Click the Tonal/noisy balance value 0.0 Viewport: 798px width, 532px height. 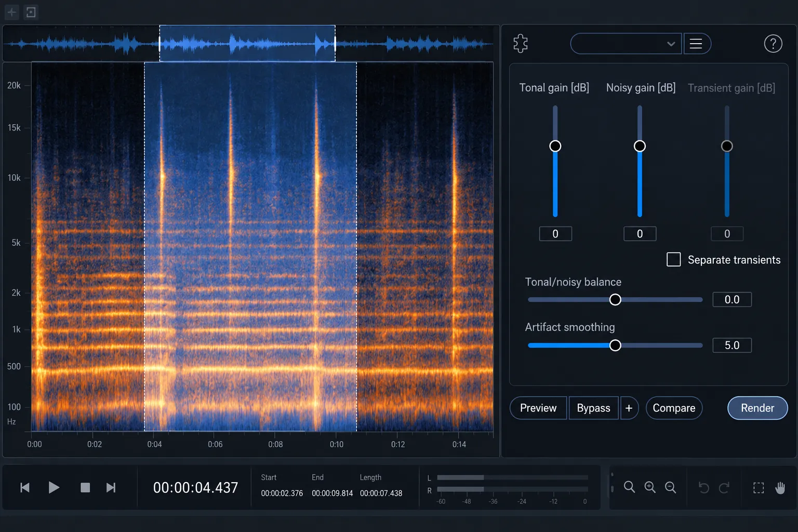point(731,300)
